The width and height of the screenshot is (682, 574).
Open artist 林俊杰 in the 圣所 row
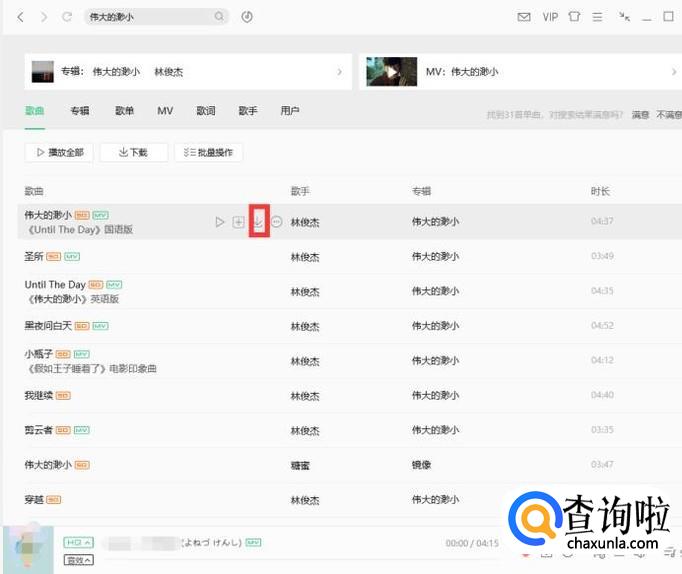point(305,257)
